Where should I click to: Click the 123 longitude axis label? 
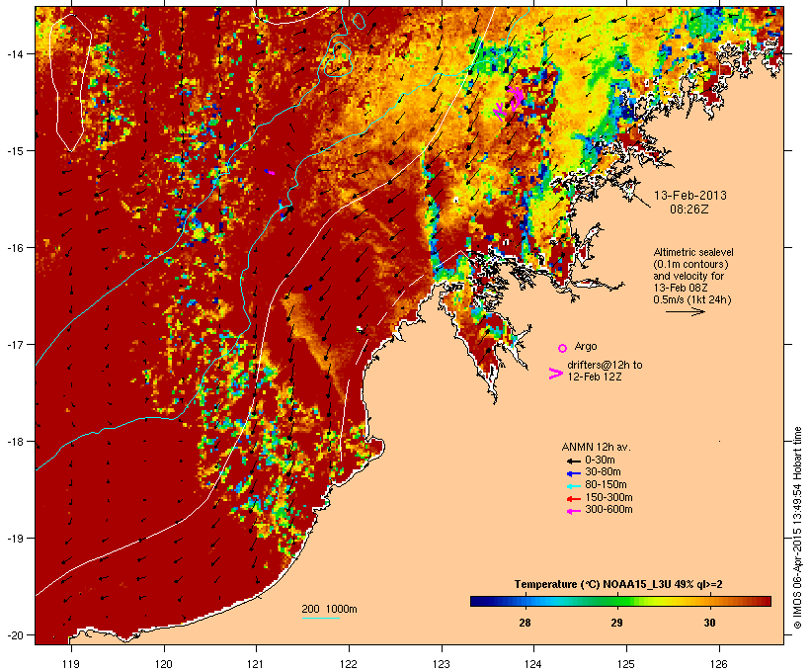click(442, 664)
